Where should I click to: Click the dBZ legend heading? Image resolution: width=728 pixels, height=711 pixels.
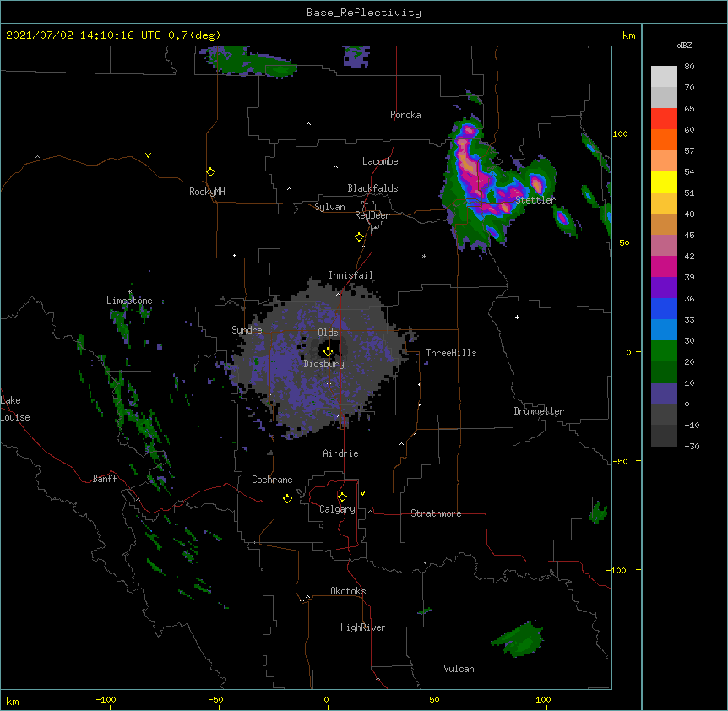(684, 45)
